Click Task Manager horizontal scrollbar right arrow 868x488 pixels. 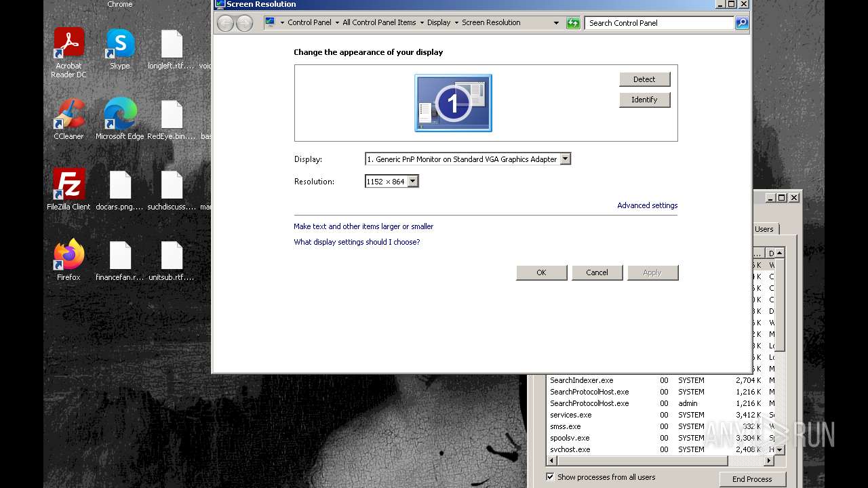[x=769, y=461]
